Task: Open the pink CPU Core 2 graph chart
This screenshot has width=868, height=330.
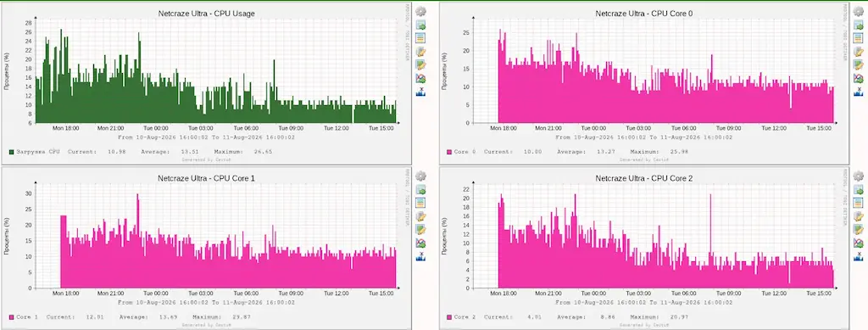Action: tap(644, 248)
